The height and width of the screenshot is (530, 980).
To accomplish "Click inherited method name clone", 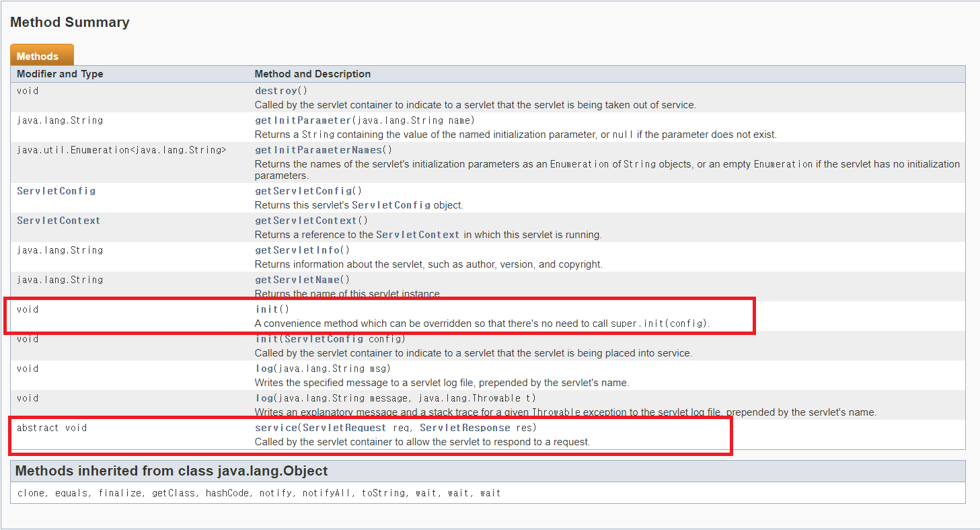I will coord(30,493).
